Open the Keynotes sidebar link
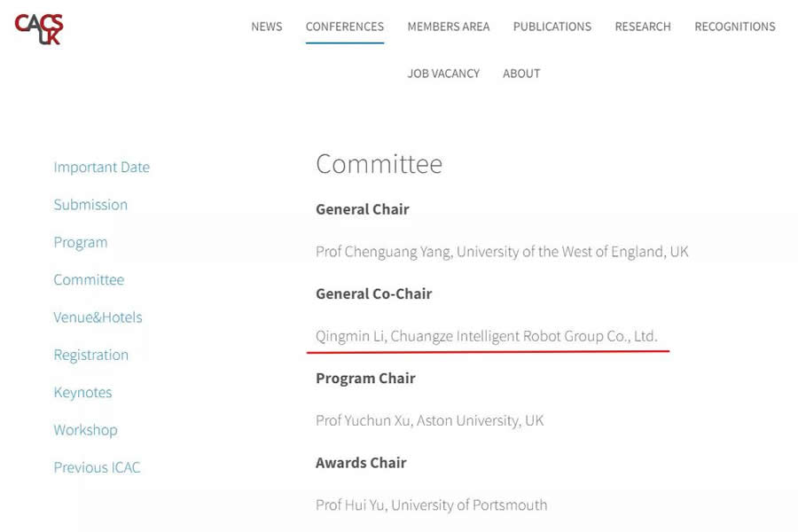798x532 pixels. click(82, 393)
